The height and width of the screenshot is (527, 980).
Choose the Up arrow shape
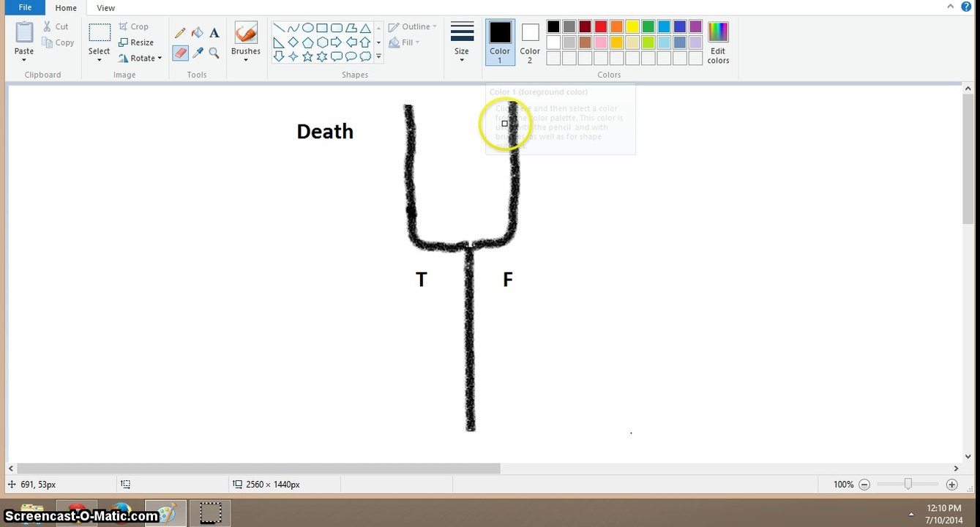(x=365, y=42)
